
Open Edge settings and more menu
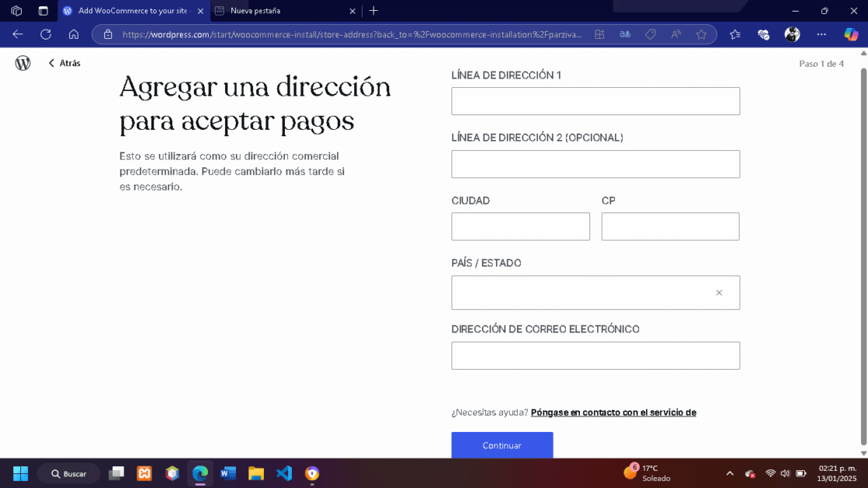[x=821, y=34]
